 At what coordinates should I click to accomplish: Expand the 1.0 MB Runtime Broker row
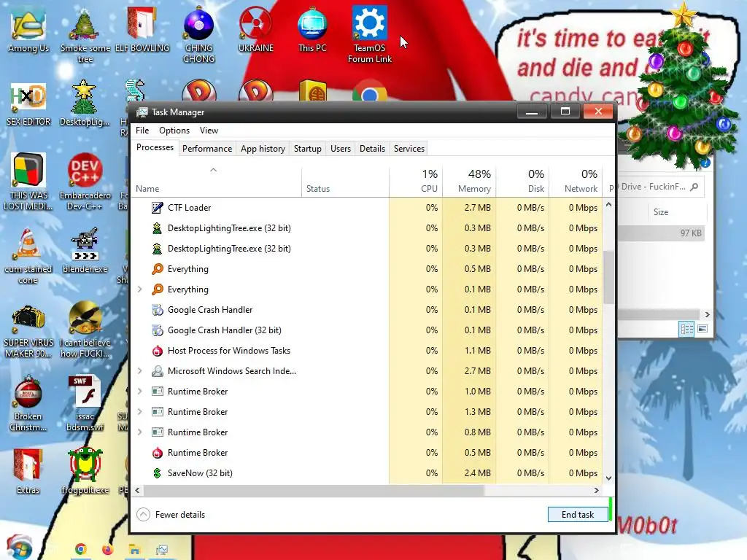coord(139,391)
